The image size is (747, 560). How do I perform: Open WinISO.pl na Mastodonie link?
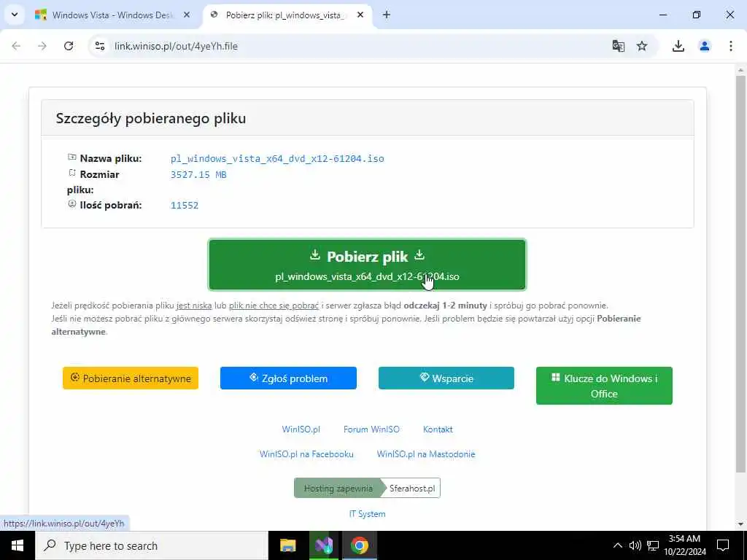coord(426,454)
